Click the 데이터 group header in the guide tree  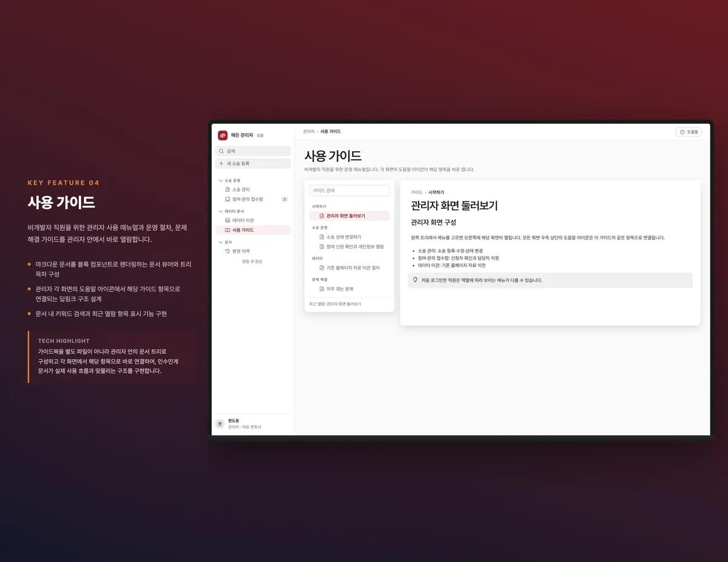point(317,258)
